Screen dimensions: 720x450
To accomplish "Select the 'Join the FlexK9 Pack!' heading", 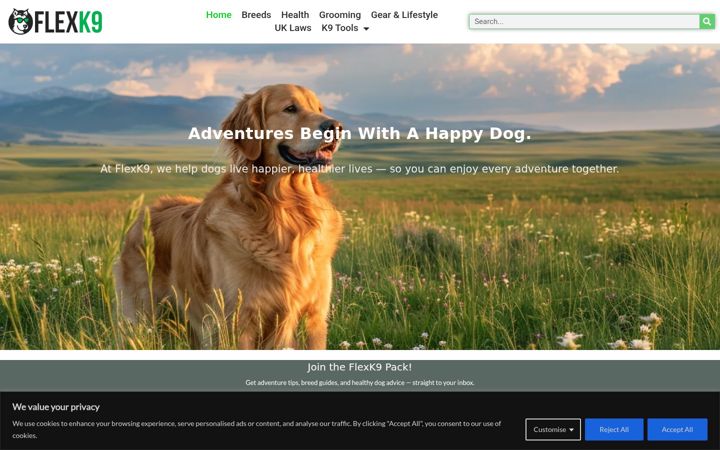I will point(360,367).
